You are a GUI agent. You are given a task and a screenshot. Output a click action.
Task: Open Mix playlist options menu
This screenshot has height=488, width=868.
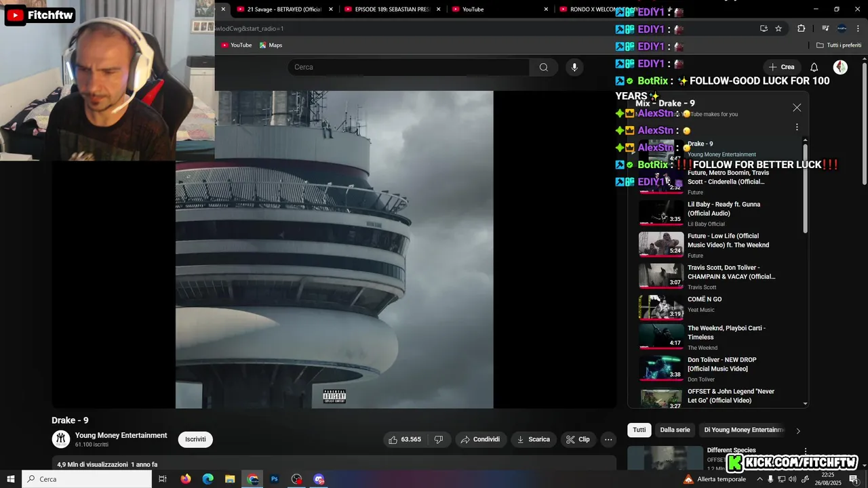[x=797, y=127]
